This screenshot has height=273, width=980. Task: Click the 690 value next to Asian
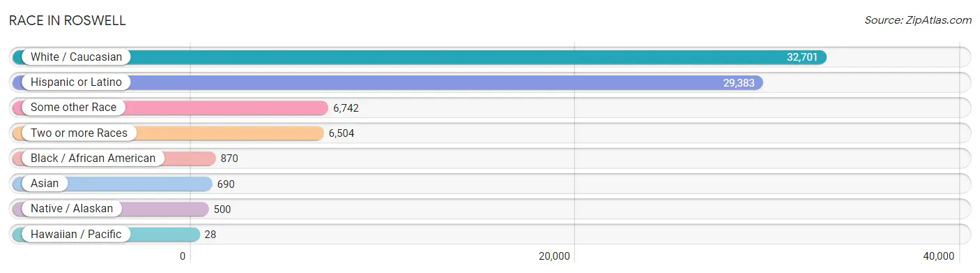tap(226, 184)
